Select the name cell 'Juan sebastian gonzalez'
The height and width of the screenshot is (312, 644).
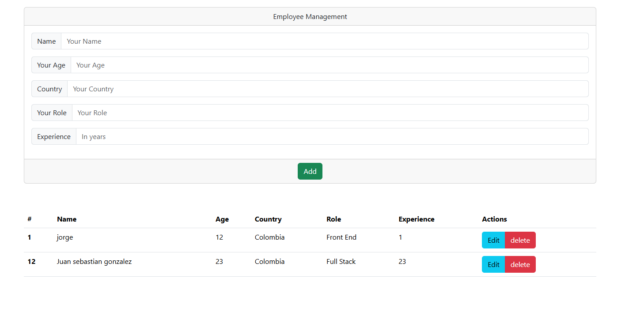[94, 262]
